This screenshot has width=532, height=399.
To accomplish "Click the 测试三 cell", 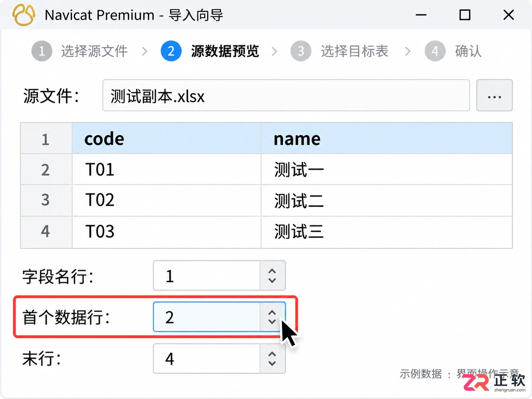I will click(387, 232).
